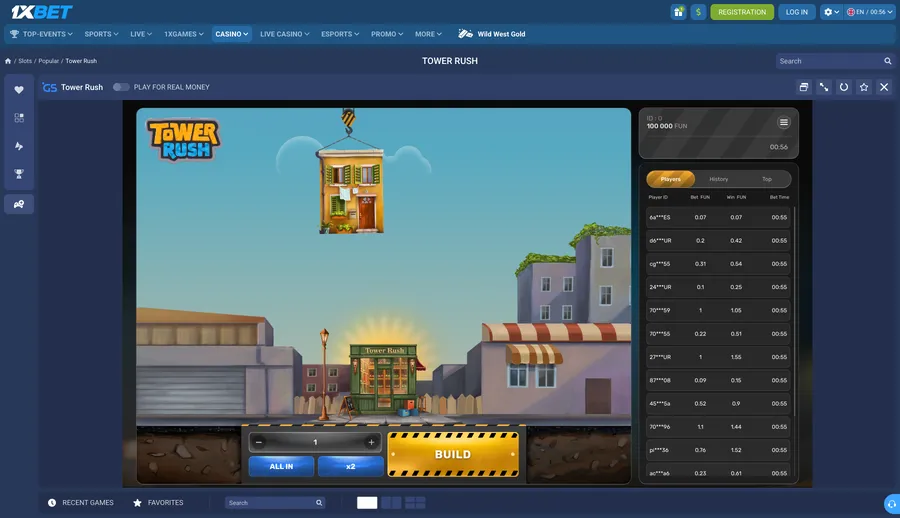
Task: Expand the TOP-EVENTS menu
Action: [41, 34]
